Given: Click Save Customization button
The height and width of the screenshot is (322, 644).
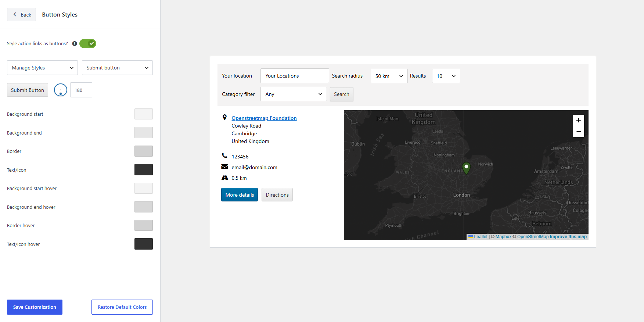Looking at the screenshot, I should [35, 307].
